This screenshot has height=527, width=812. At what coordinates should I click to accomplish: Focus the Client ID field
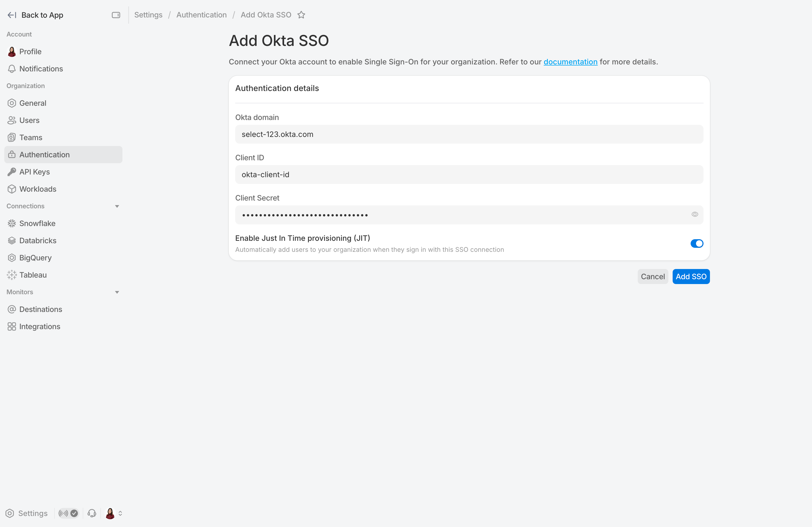click(x=469, y=175)
